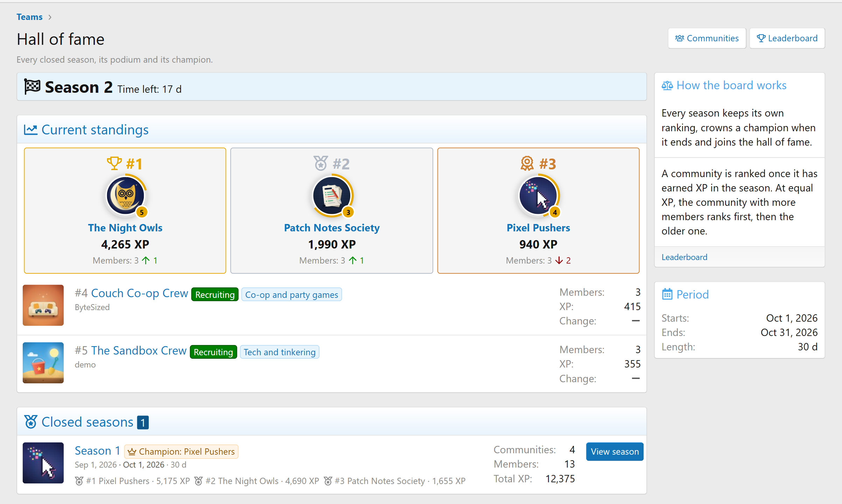The width and height of the screenshot is (842, 504).
Task: Click the silver medal icon of rank #2
Action: (x=321, y=163)
